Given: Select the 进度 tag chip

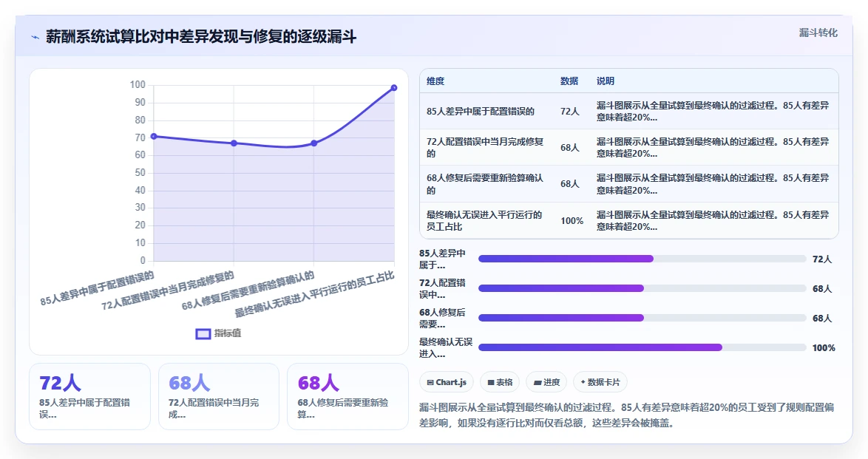Looking at the screenshot, I should 546,382.
